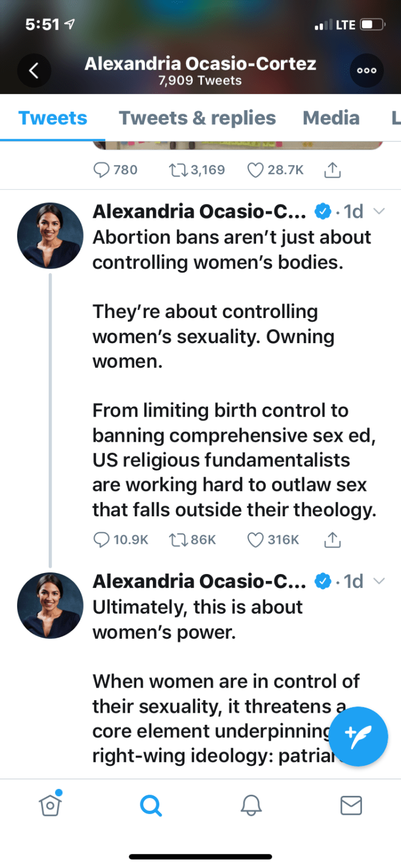Expand the abortion bans tweet's chevron menu
Screen dimensions: 401x868
(378, 211)
